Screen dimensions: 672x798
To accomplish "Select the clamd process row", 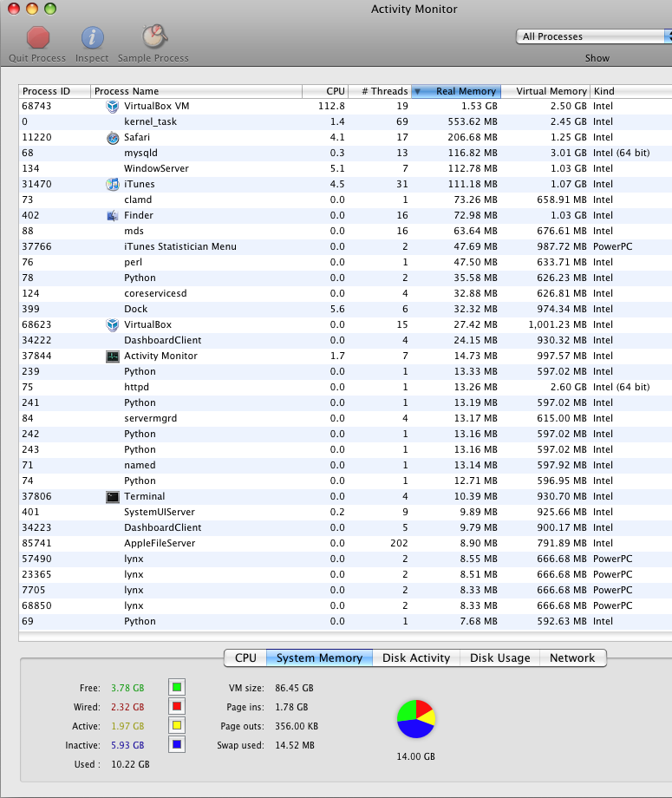I will click(345, 199).
